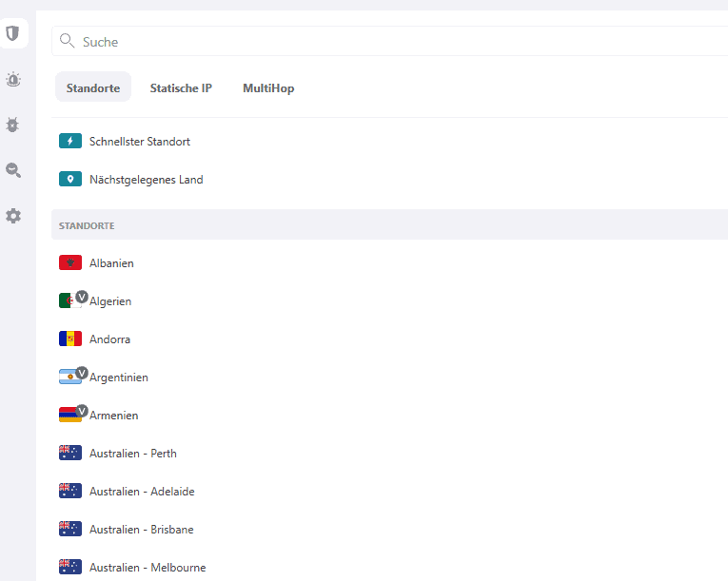Viewport: 728px width, 581px height.
Task: Switch to the MultiHop tab
Action: click(268, 87)
